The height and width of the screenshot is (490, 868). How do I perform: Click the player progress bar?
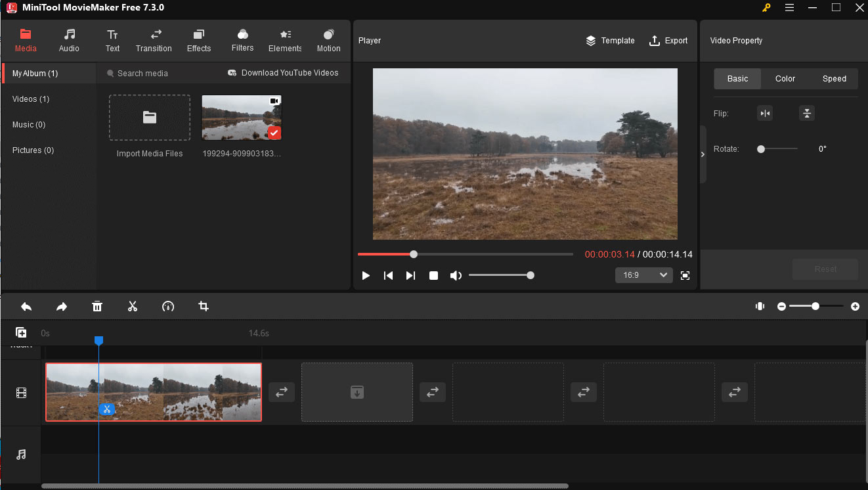465,254
